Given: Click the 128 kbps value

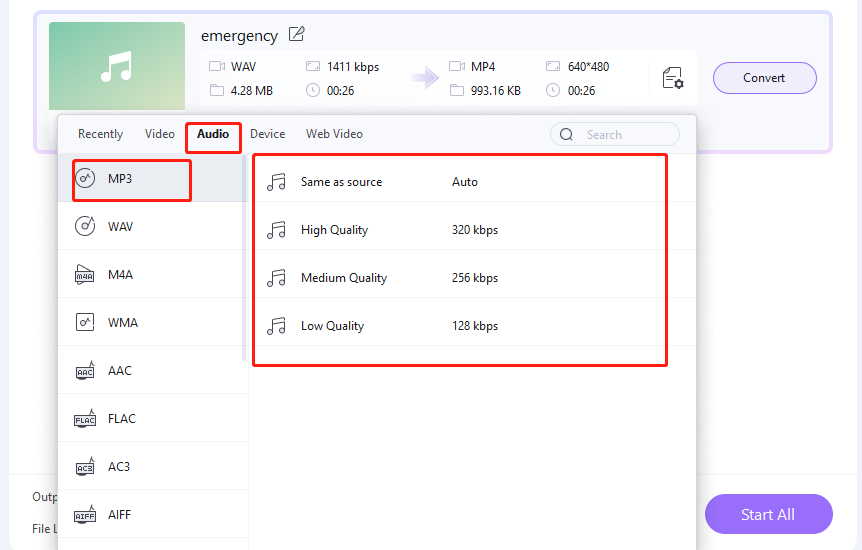Looking at the screenshot, I should coord(475,326).
